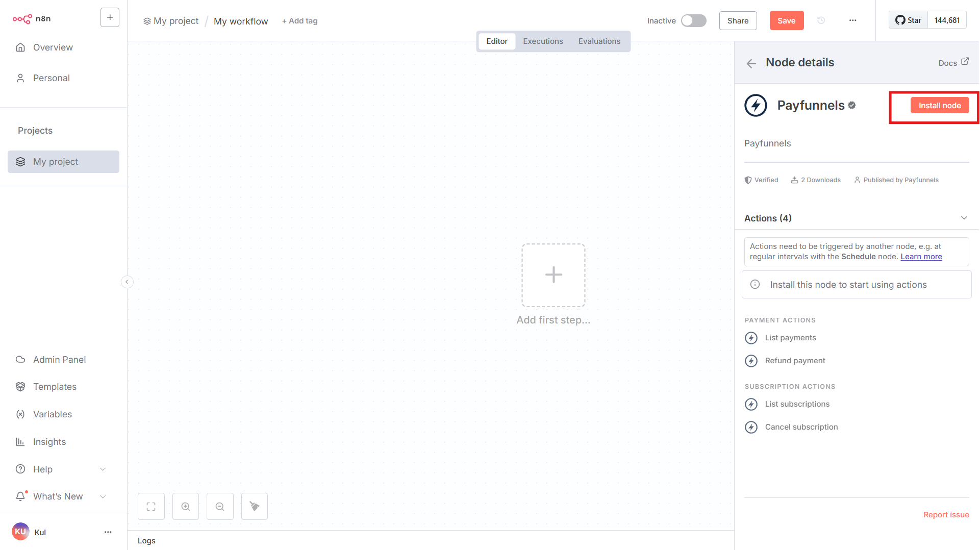Click the tidy up workflow button
Image resolution: width=980 pixels, height=550 pixels.
pyautogui.click(x=255, y=507)
